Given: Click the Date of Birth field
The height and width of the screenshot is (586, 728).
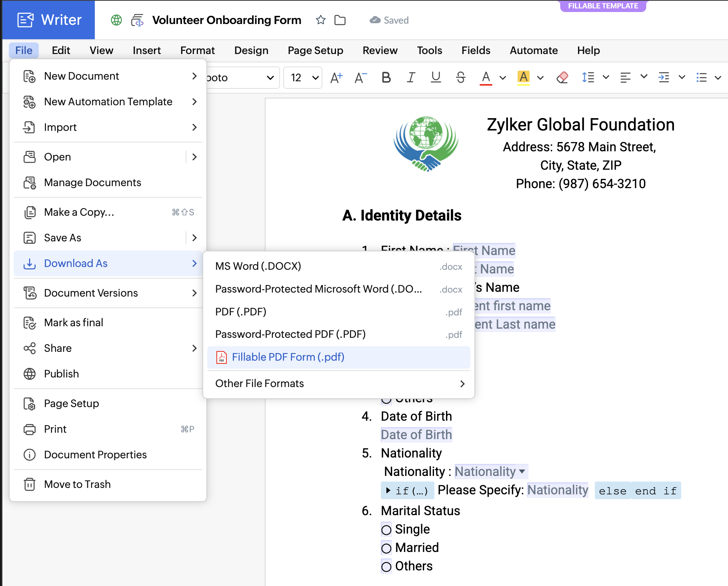Looking at the screenshot, I should click(x=416, y=435).
